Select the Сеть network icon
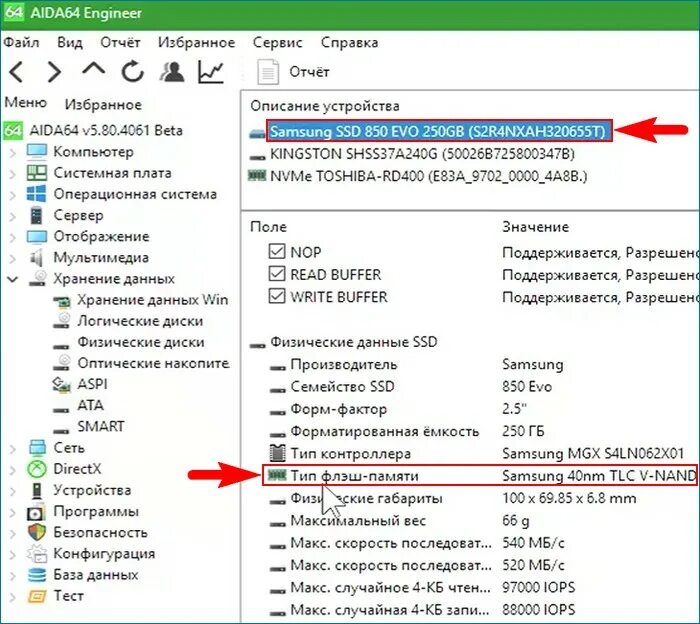The height and width of the screenshot is (624, 700). click(x=37, y=447)
